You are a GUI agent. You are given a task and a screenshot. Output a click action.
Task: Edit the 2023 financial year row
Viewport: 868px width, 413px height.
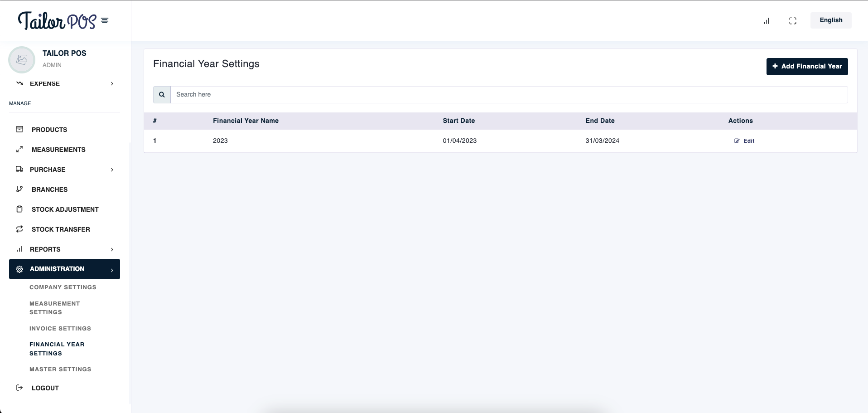pyautogui.click(x=744, y=141)
